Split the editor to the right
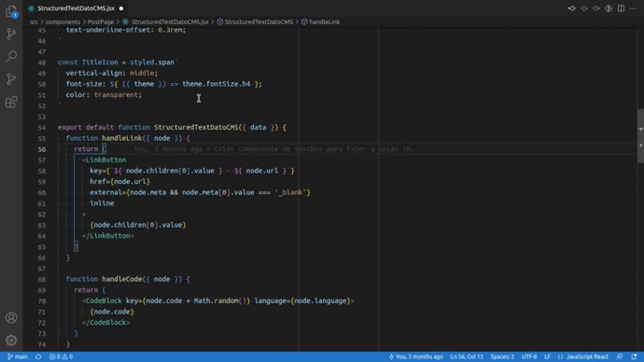The image size is (644, 362). (x=621, y=8)
